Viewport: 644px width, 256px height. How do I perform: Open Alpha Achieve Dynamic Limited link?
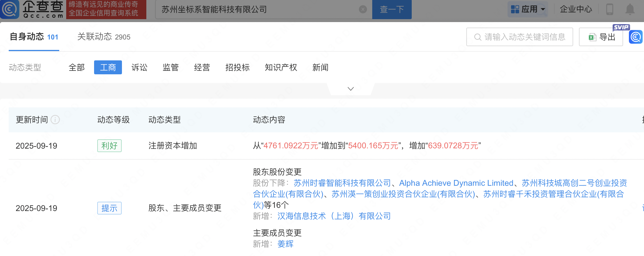[456, 183]
